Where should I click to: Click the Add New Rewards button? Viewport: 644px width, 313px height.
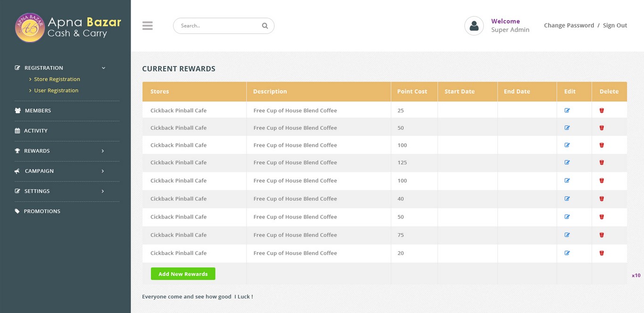click(183, 274)
